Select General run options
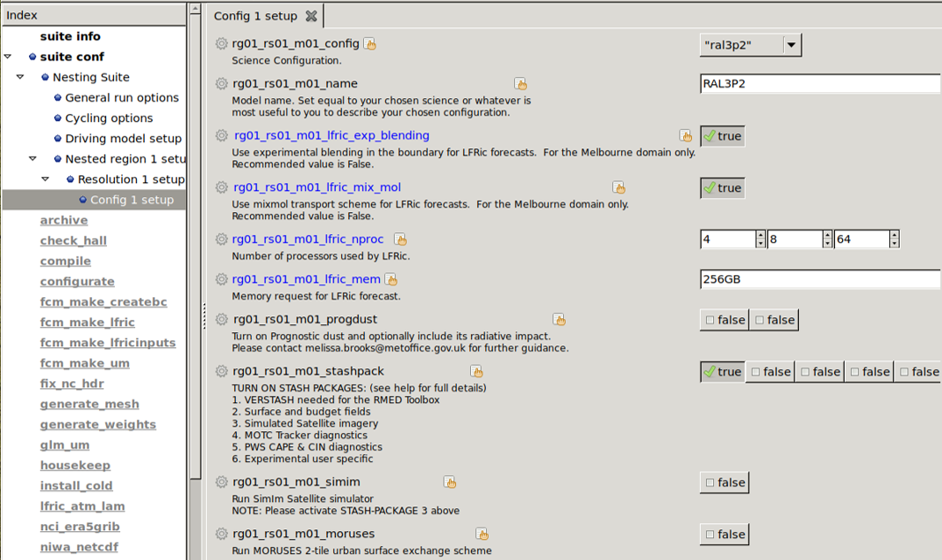Viewport: 942px width, 560px height. (122, 97)
